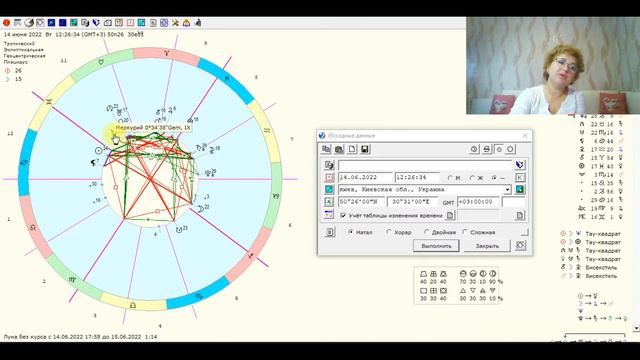Image resolution: width=640 pixels, height=360 pixels.
Task: Click the longitude field 30°31'00"E
Action: click(x=413, y=202)
